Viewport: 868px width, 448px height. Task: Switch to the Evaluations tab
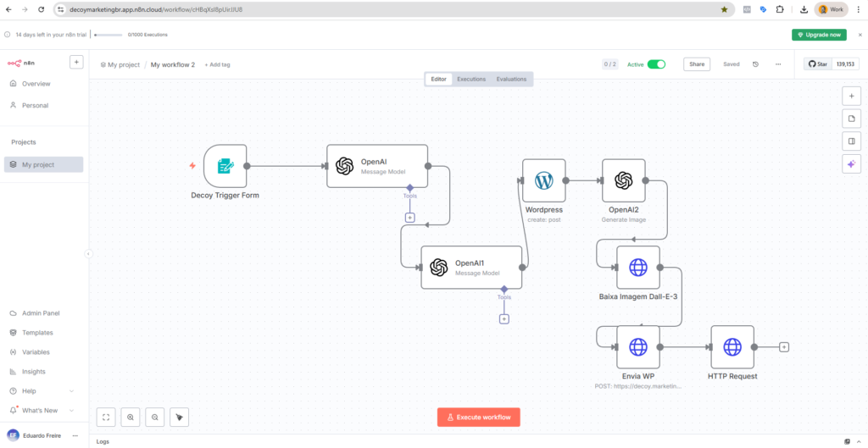click(511, 79)
